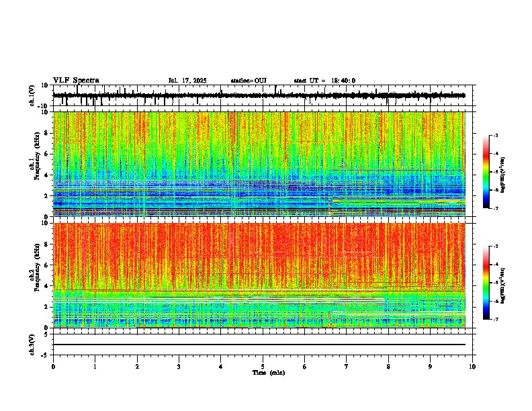The image size is (532, 411).
Task: Click time axis tick label "3"
Action: 179,367
